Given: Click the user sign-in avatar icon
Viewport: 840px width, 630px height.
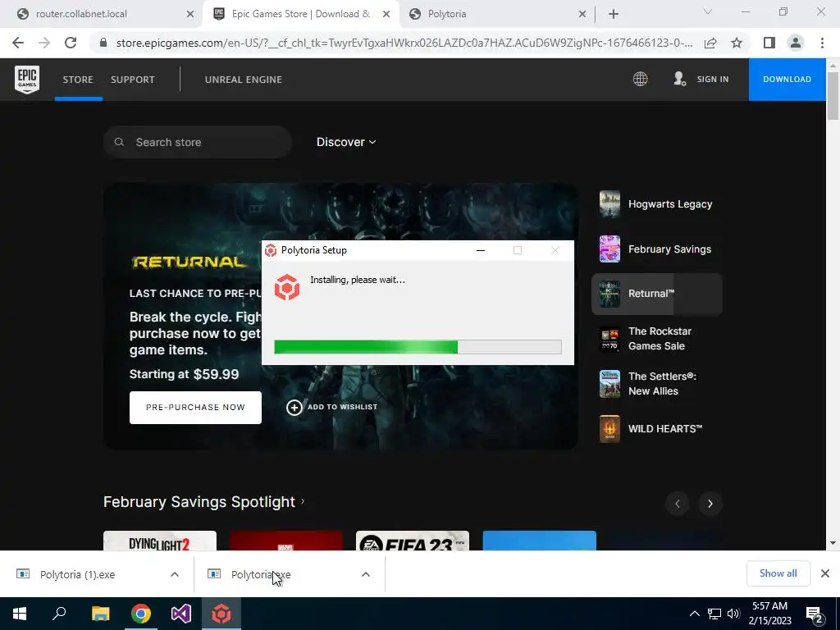Looking at the screenshot, I should click(679, 80).
